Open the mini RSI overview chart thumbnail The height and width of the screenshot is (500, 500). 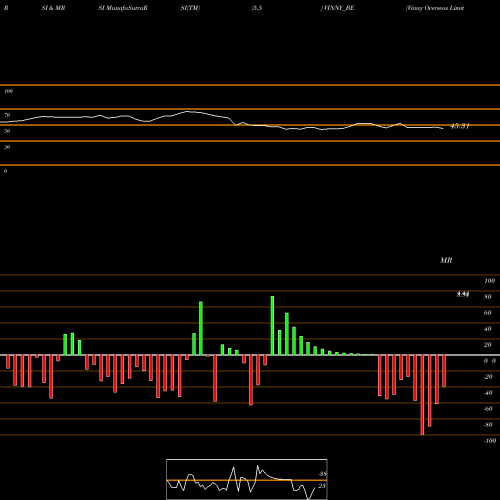[x=247, y=479]
